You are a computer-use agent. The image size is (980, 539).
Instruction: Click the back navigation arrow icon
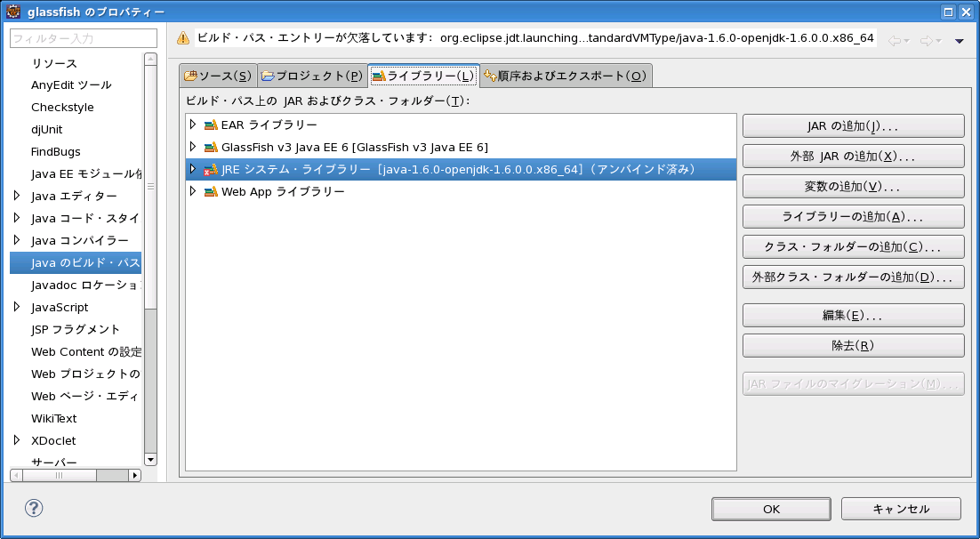coord(895,41)
